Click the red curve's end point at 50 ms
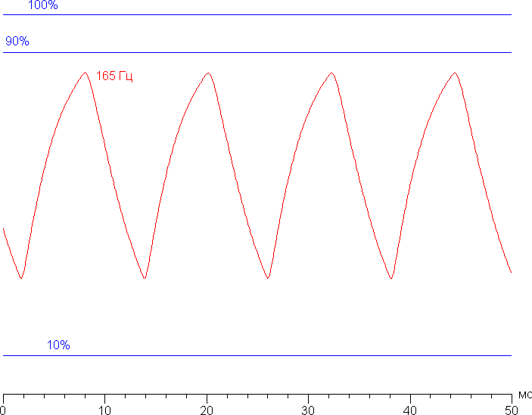The width and height of the screenshot is (532, 415). coord(511,272)
